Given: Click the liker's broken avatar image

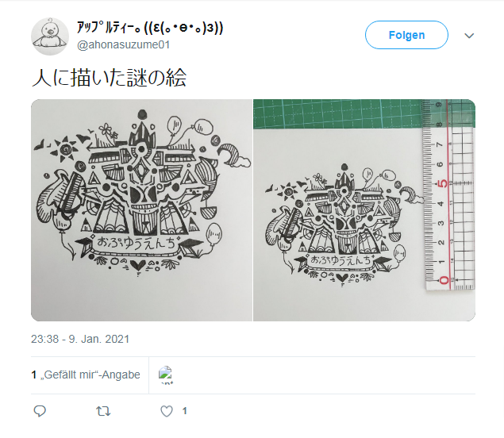Looking at the screenshot, I should pos(166,375).
